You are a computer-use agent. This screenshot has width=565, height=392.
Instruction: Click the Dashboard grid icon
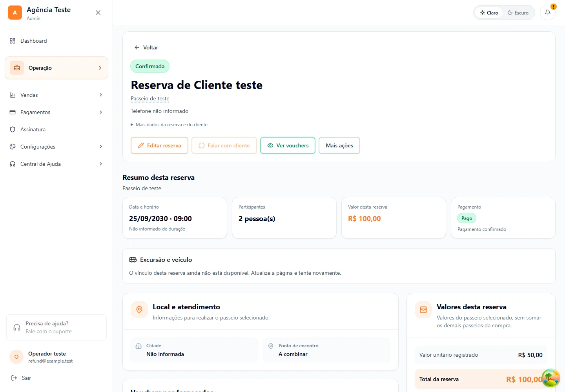click(x=13, y=41)
